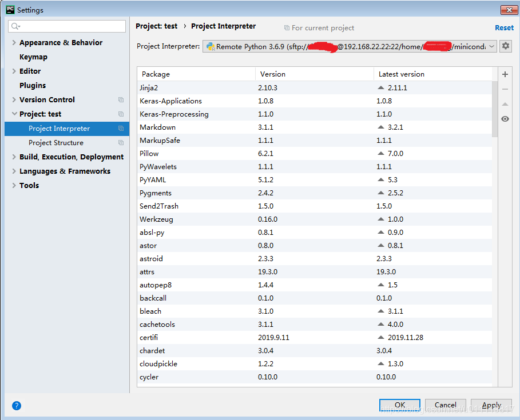Open the Plugins settings page
The image size is (520, 420).
click(33, 86)
